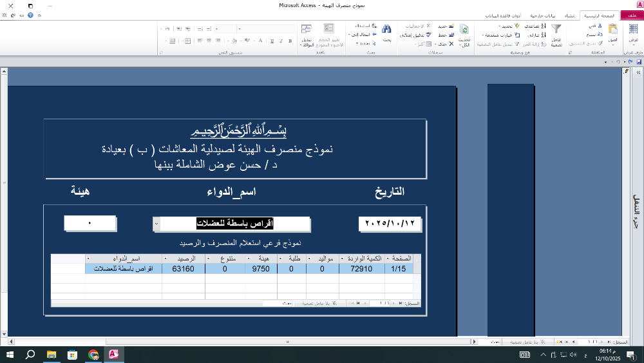Click the Switch Windows (تبديل النوافذ) icon
644x363 pixels.
pos(307,32)
